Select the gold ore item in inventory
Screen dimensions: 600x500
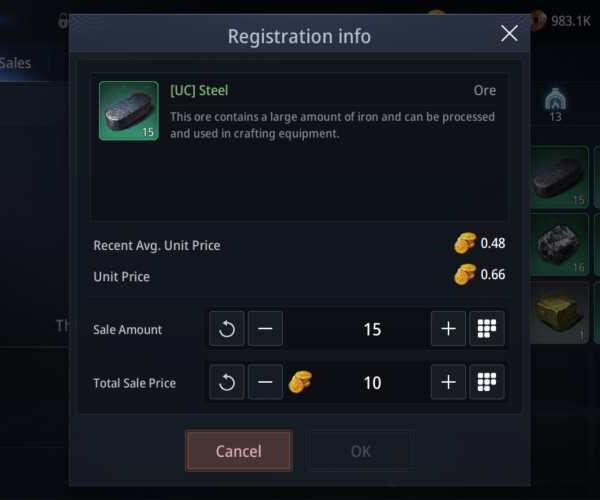tap(559, 311)
